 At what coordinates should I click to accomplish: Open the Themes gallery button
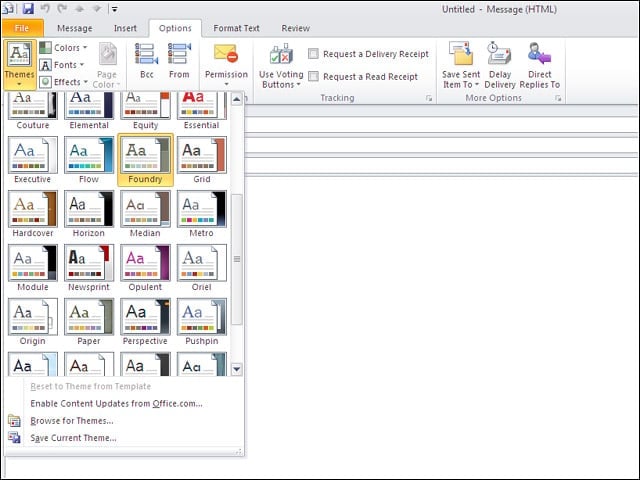(19, 64)
